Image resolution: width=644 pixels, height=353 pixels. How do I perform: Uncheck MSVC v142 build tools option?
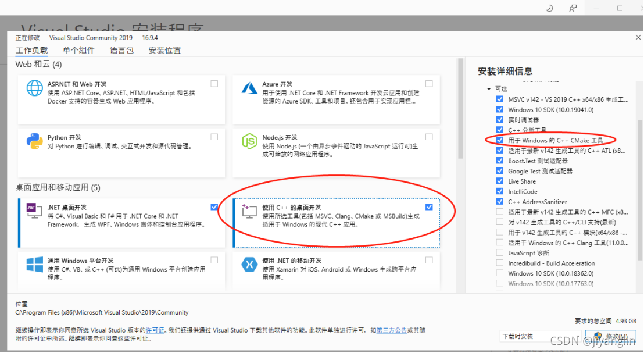[499, 99]
